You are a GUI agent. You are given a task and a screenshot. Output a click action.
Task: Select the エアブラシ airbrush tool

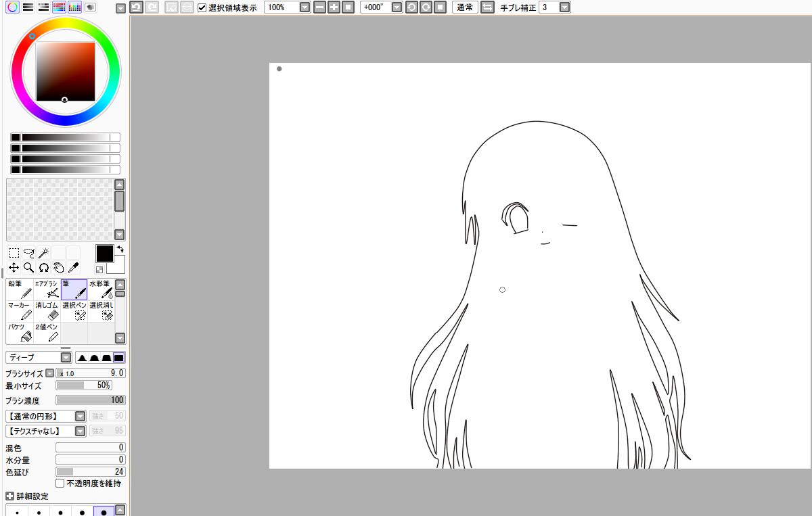(47, 289)
